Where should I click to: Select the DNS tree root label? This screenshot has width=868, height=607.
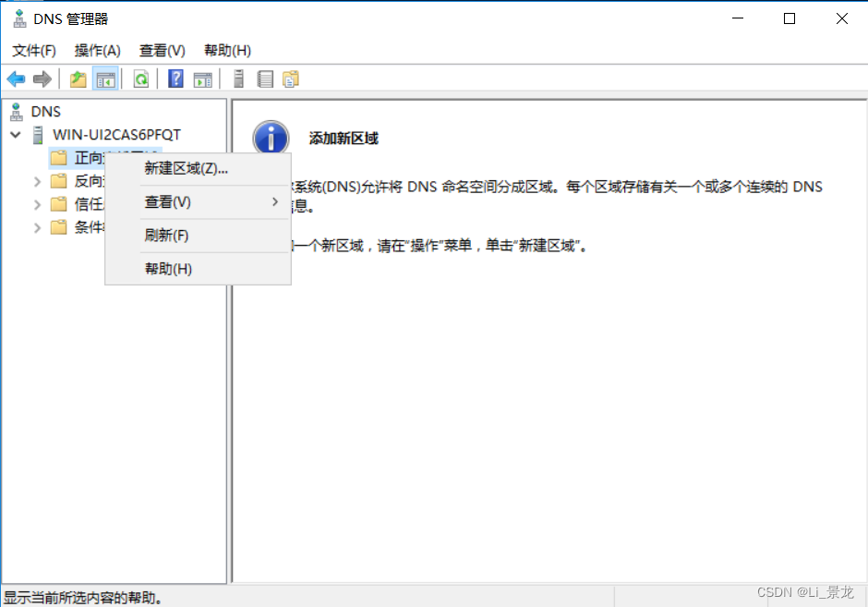(x=46, y=112)
